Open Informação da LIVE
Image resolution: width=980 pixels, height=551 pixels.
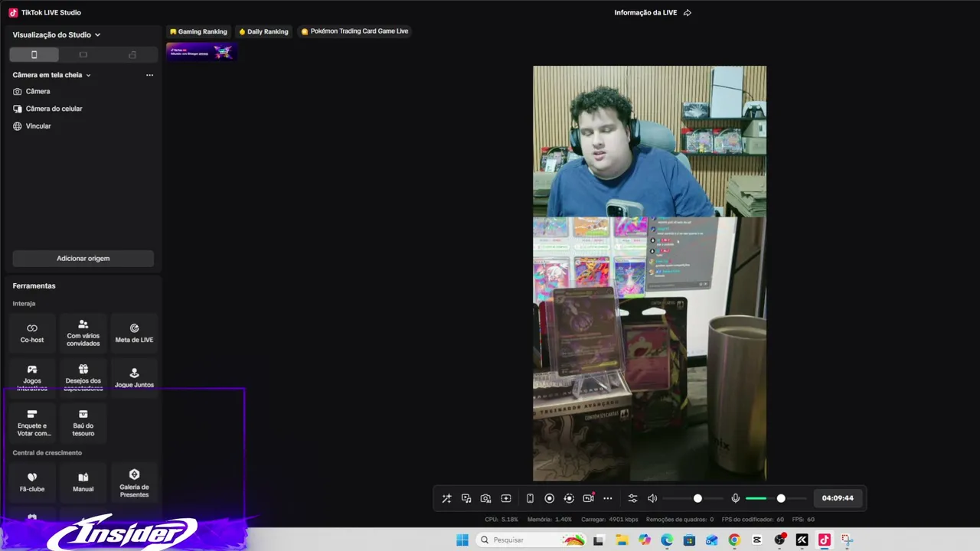coord(647,13)
